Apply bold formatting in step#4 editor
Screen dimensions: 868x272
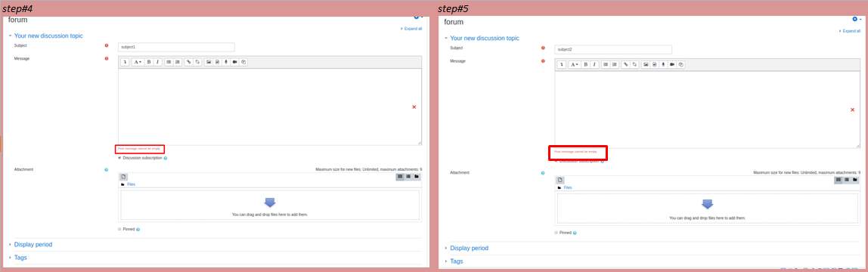(149, 63)
